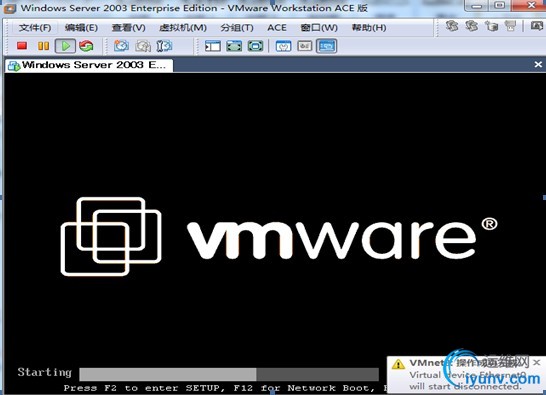Suspend the VM with the pause icon

coord(44,46)
